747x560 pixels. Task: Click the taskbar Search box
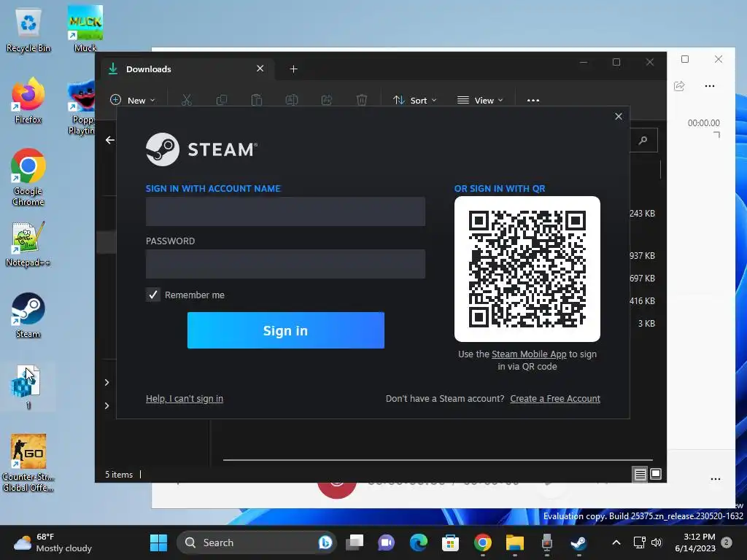click(x=256, y=542)
